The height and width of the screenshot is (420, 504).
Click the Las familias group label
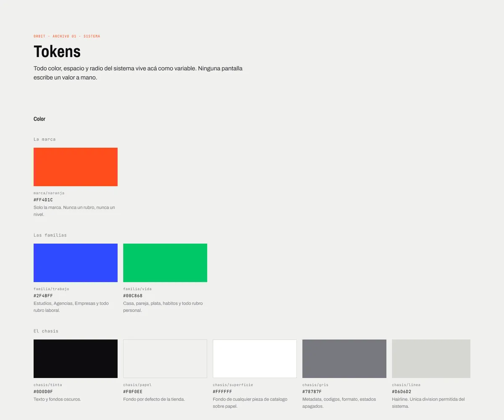50,235
